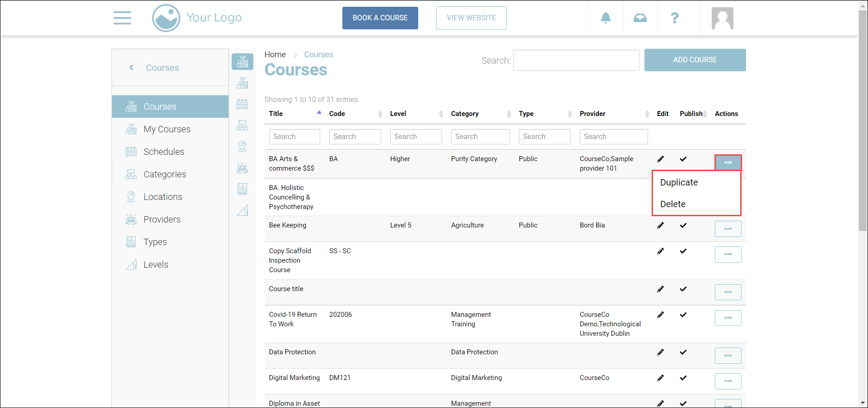The image size is (868, 408).
Task: Expand the actions menu for Course title row
Action: (x=728, y=292)
